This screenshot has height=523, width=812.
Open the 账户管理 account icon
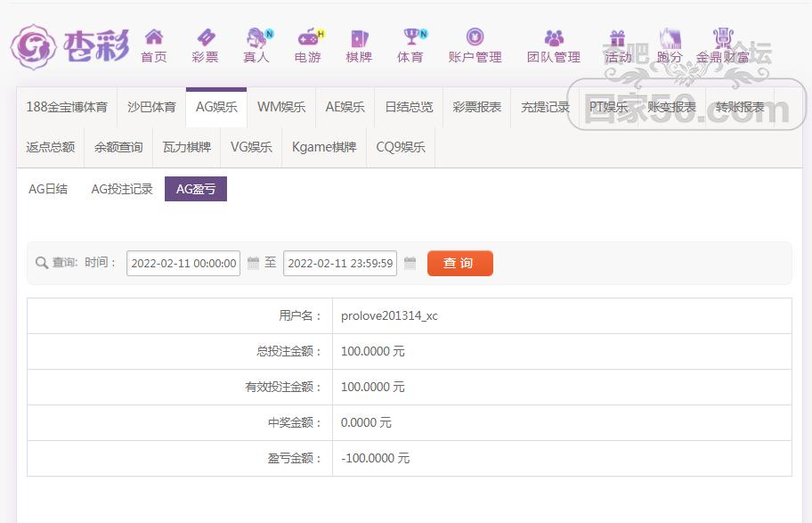[x=475, y=37]
